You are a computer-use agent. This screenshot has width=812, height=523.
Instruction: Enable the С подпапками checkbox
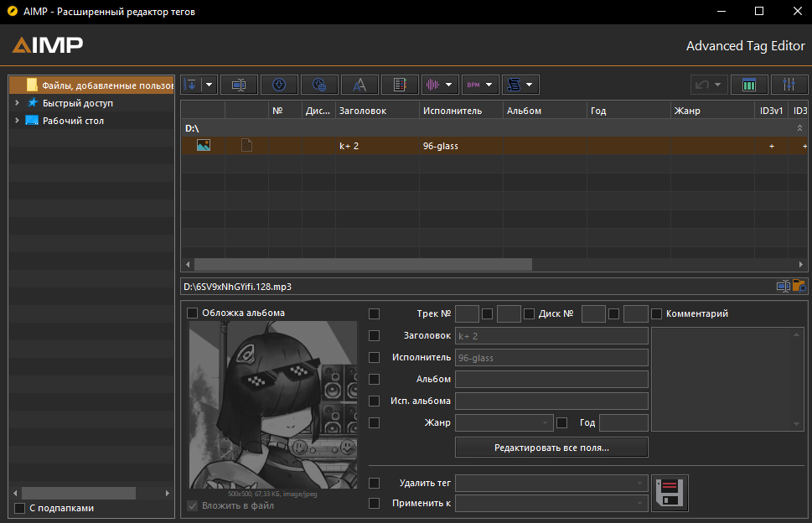coord(19,508)
